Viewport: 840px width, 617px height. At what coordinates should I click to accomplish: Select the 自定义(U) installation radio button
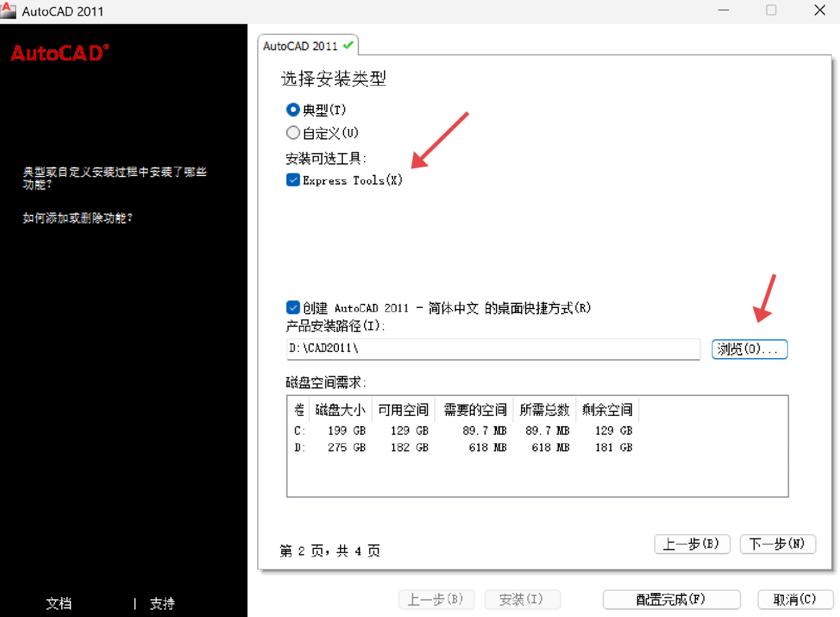pyautogui.click(x=293, y=132)
